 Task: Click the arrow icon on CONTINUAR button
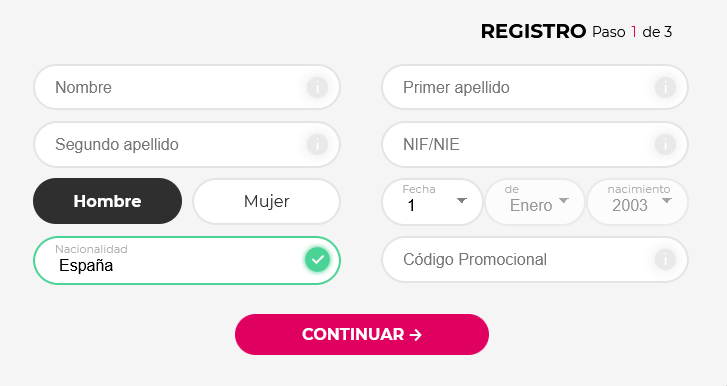pyautogui.click(x=416, y=335)
